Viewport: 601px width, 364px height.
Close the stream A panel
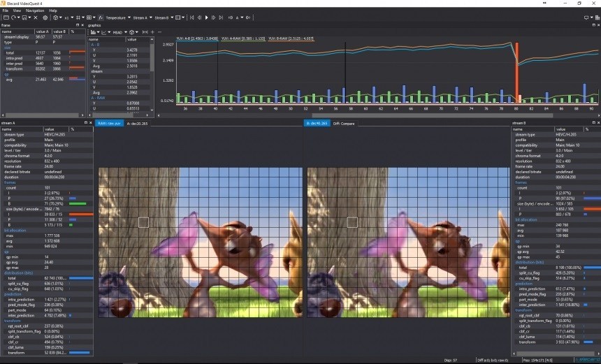[90, 122]
